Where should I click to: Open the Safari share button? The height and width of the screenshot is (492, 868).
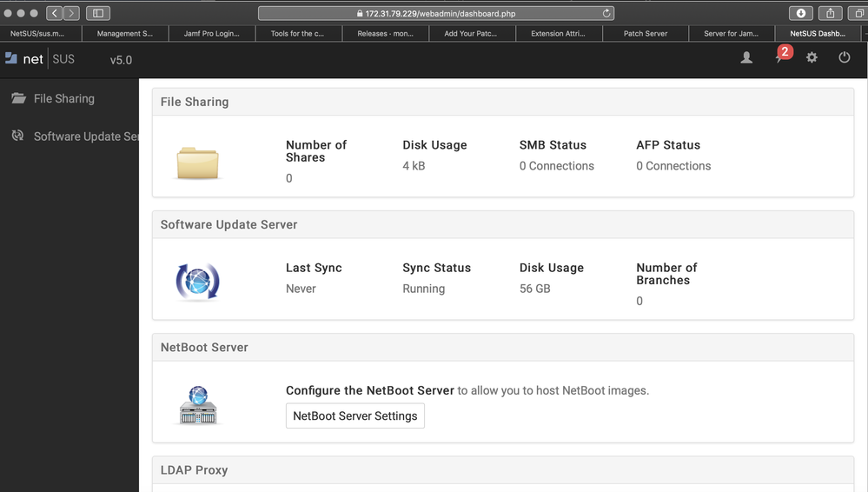(830, 13)
